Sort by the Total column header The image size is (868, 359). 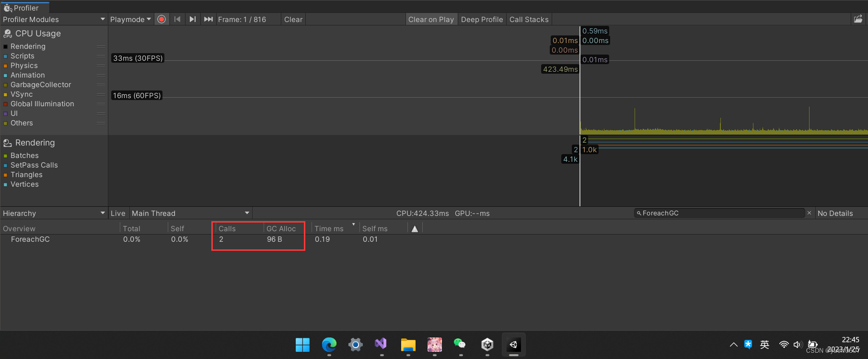143,229
